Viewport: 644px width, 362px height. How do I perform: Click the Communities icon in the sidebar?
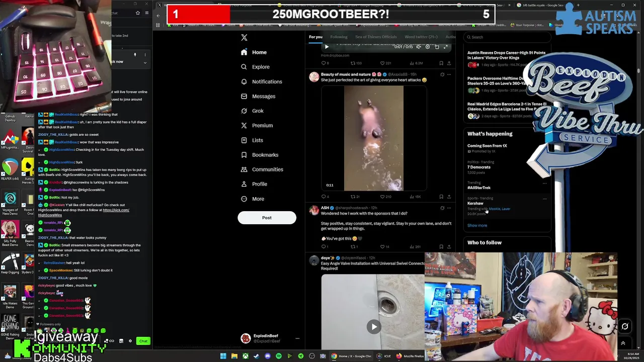coord(244,169)
